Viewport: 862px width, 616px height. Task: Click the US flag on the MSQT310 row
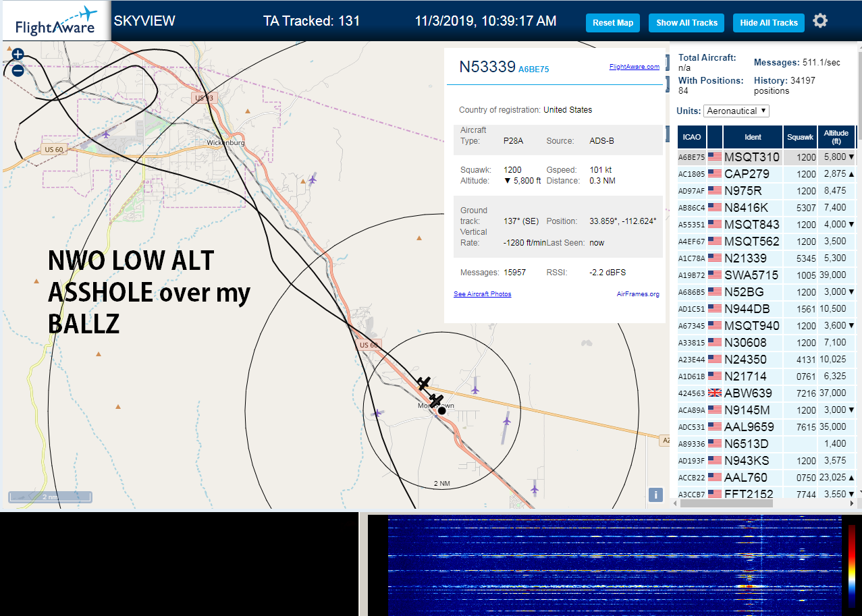(715, 157)
